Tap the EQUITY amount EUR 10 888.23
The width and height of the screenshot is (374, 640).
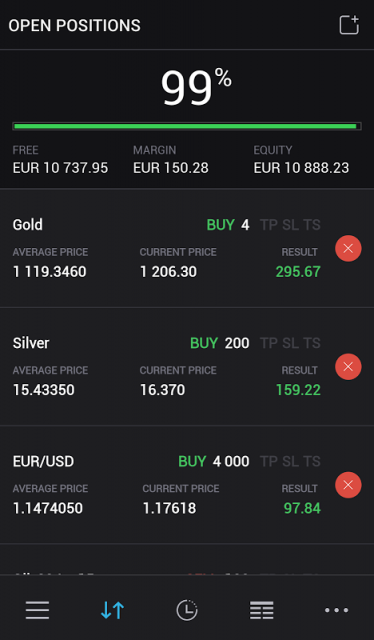point(301,168)
